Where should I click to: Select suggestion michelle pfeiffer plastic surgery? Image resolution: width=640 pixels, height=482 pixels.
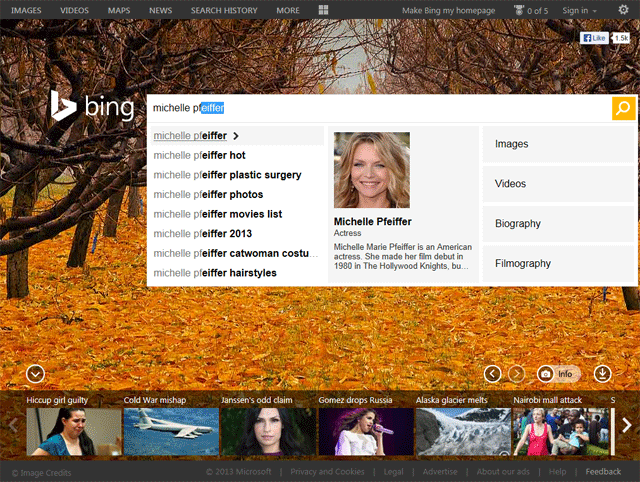pos(237,175)
